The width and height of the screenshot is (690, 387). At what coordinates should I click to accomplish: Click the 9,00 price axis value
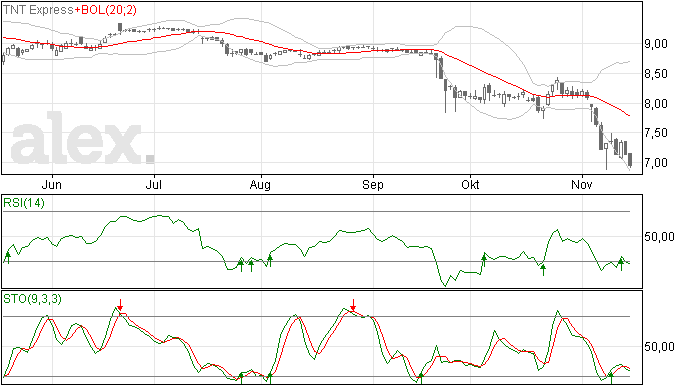tap(656, 44)
